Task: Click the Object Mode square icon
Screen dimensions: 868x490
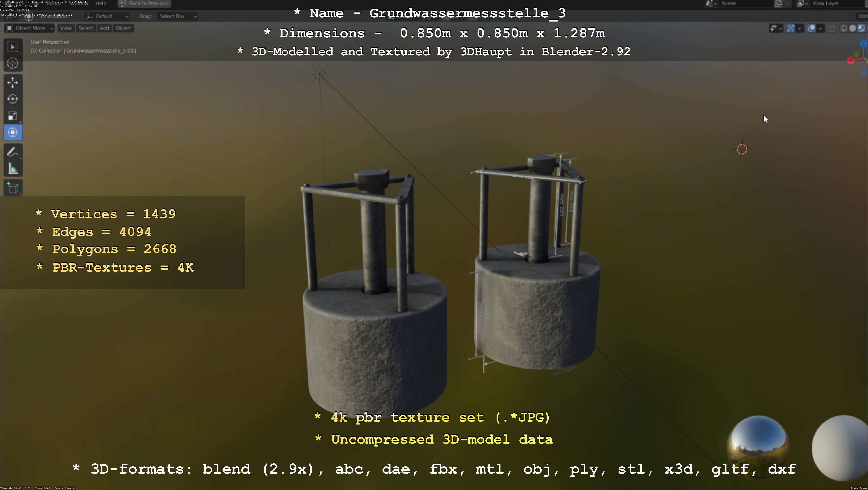Action: point(9,28)
